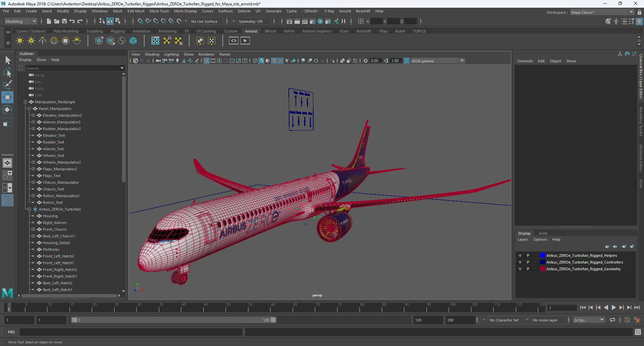Toggle use all lights in viewport

pos(287,61)
